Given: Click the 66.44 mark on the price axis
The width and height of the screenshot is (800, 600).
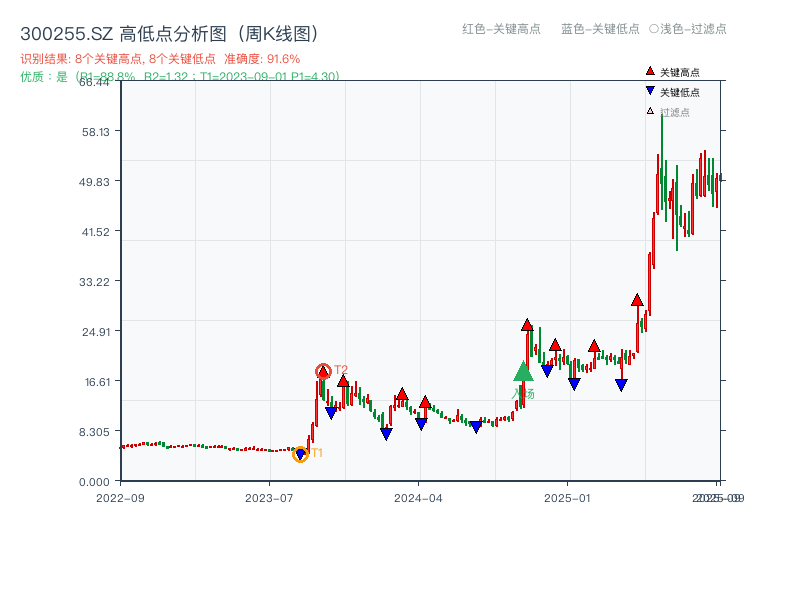Looking at the screenshot, I should pos(93,84).
